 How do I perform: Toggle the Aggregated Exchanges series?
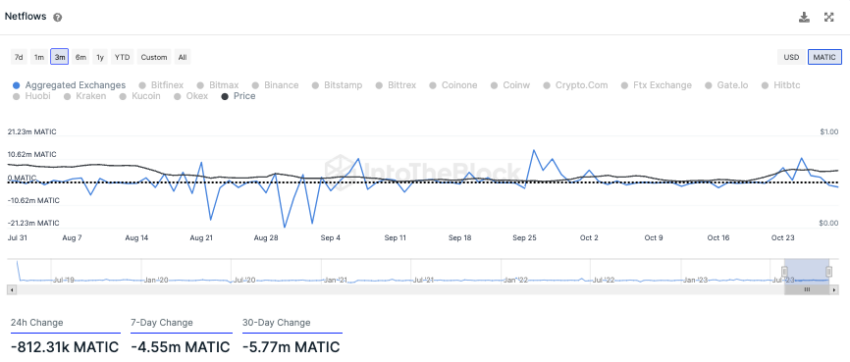[69, 85]
